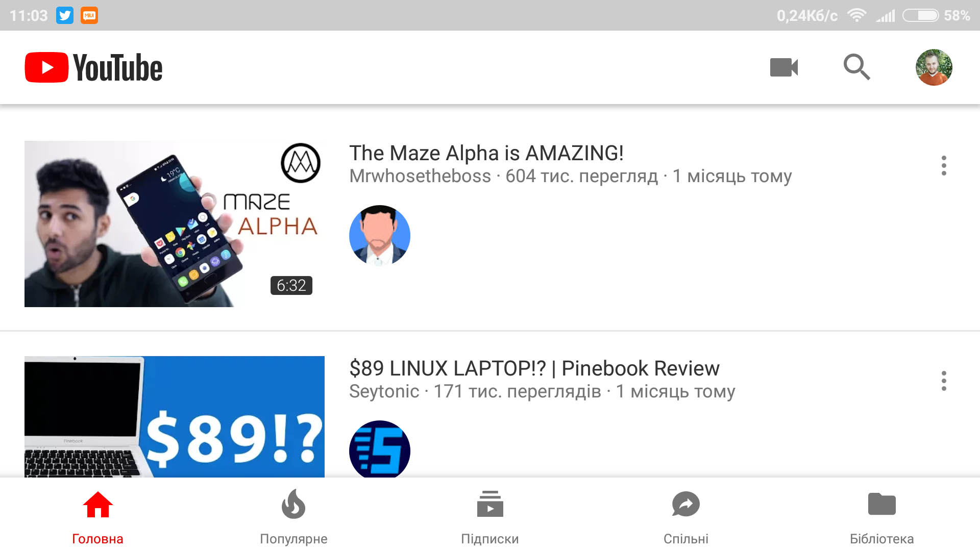Tap the Twitter notification icon
The image size is (980, 551).
click(65, 15)
